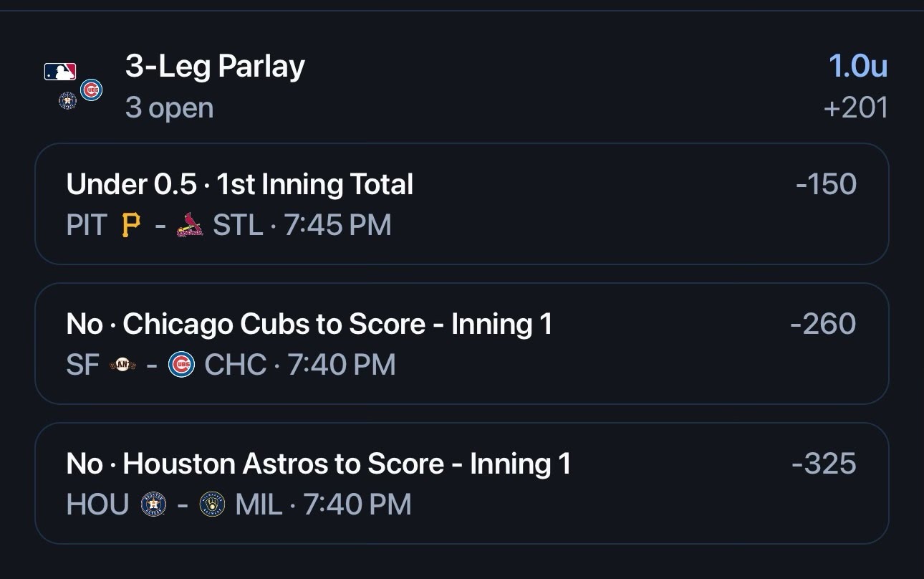Image resolution: width=924 pixels, height=579 pixels.
Task: Tap the St. Louis Cardinals logo
Action: [189, 226]
